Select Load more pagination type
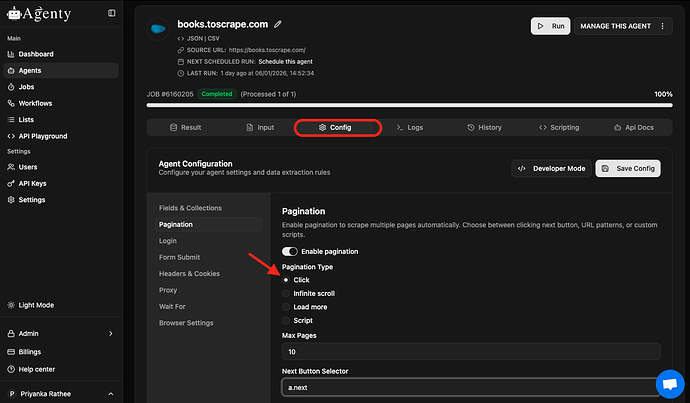Screen dimensions: 690x403 [286, 307]
